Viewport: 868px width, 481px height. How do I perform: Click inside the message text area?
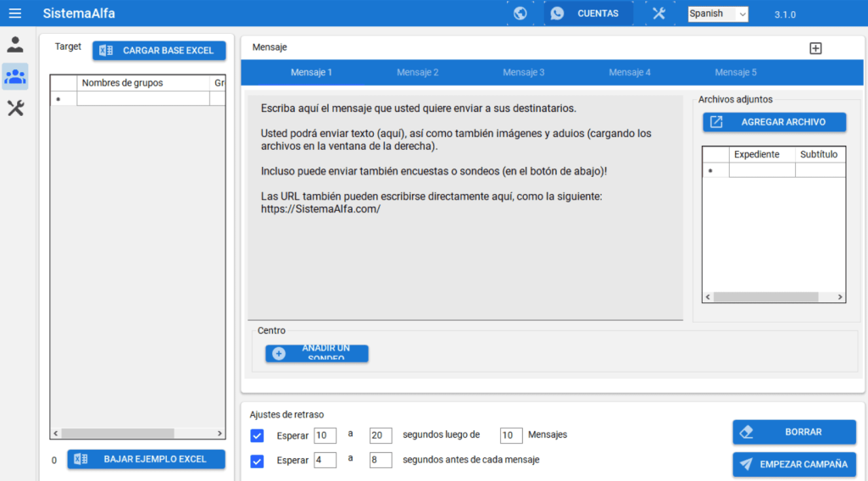[465, 207]
